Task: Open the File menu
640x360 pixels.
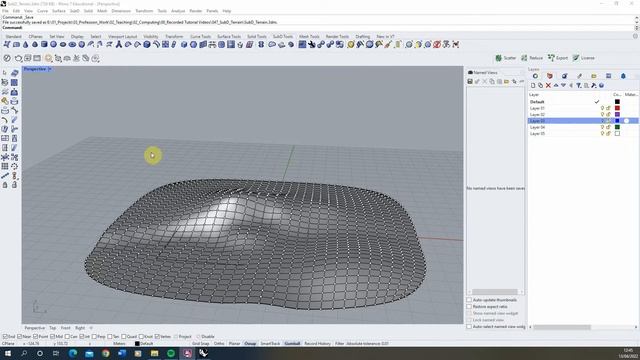Action: click(5, 11)
